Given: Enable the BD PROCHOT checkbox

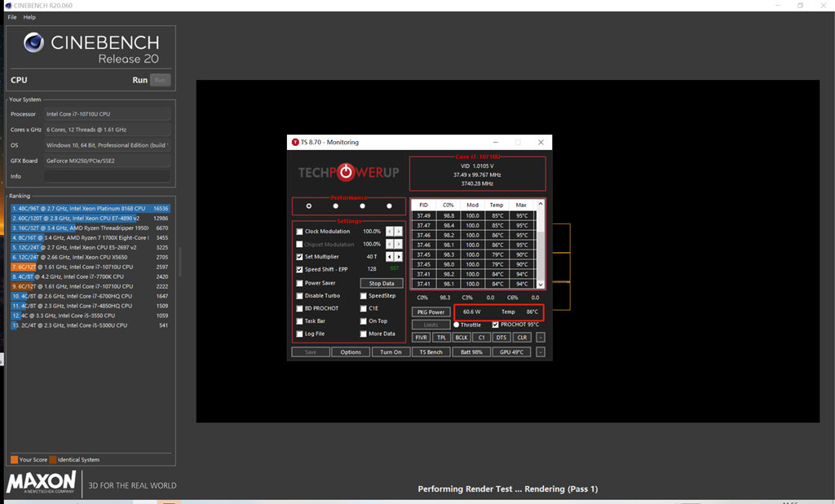Looking at the screenshot, I should (x=299, y=308).
